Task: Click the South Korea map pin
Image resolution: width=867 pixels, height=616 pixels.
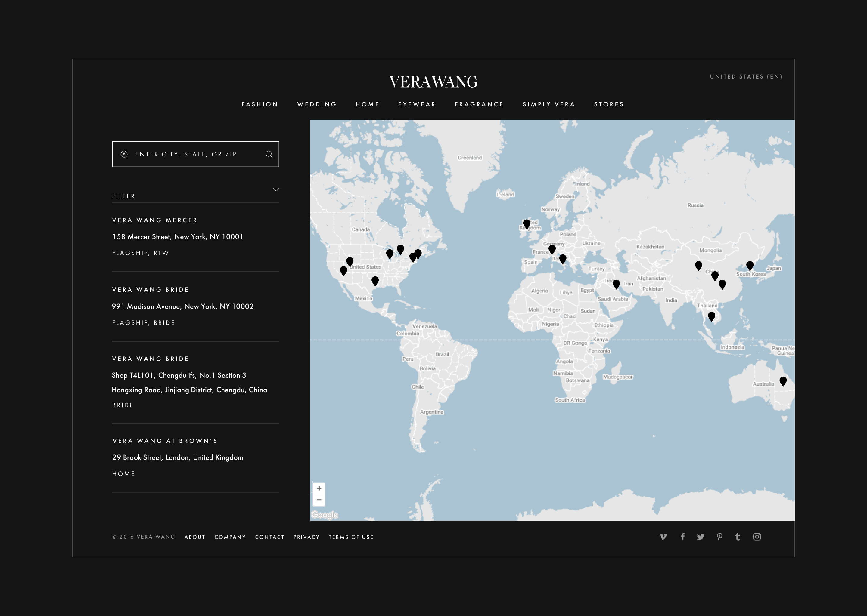Action: [750, 265]
